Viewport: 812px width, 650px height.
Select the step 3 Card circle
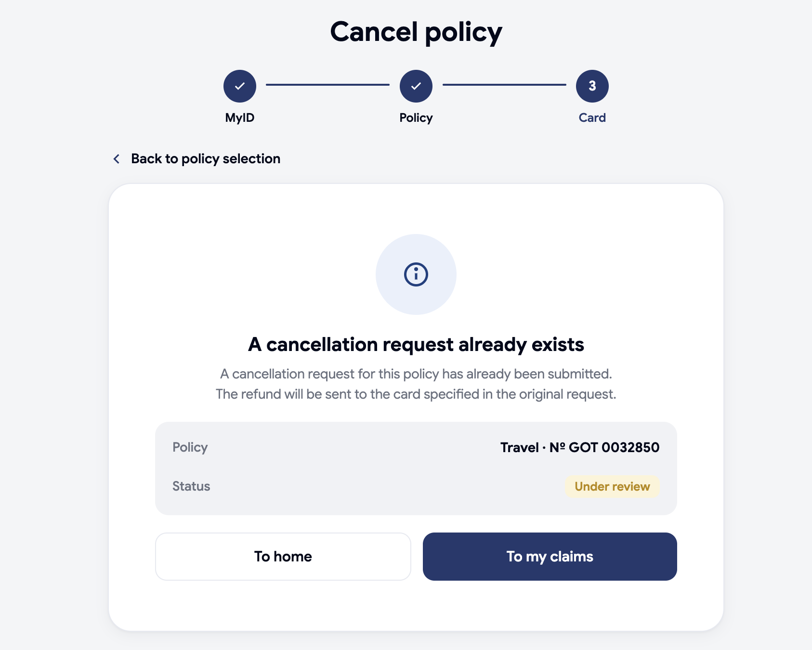point(592,86)
